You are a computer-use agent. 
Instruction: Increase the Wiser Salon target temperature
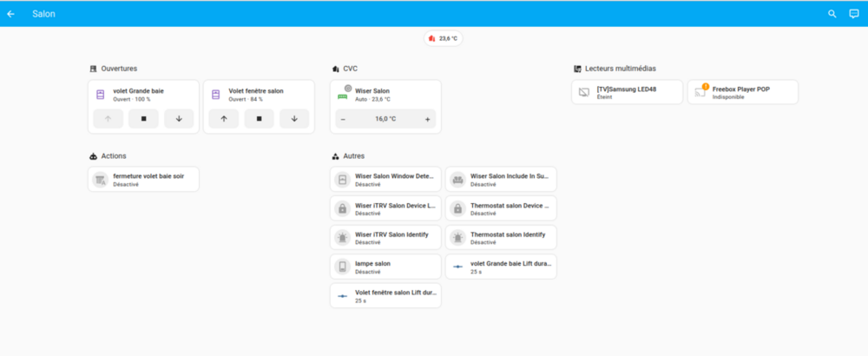(427, 119)
